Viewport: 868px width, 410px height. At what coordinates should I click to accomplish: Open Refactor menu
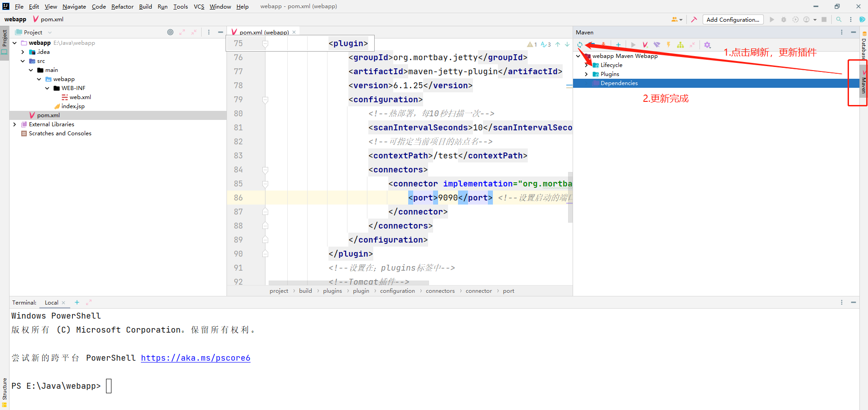tap(122, 6)
